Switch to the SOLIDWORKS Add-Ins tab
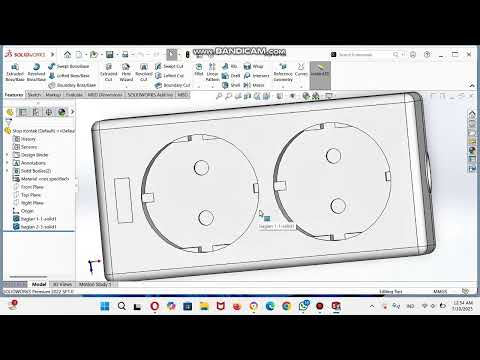480x360 pixels. [150, 95]
